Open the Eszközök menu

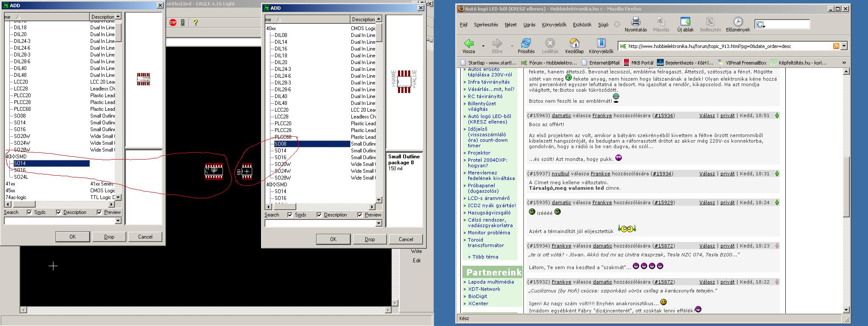(582, 25)
